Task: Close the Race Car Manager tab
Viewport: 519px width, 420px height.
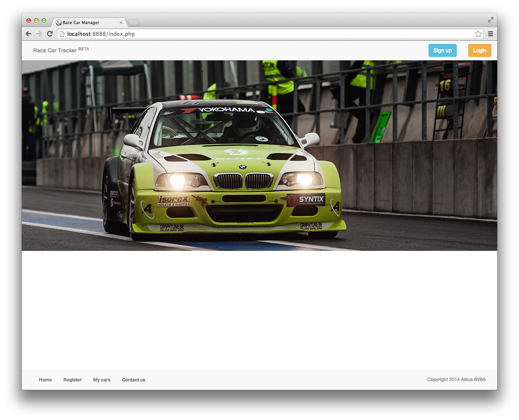Action: point(121,23)
